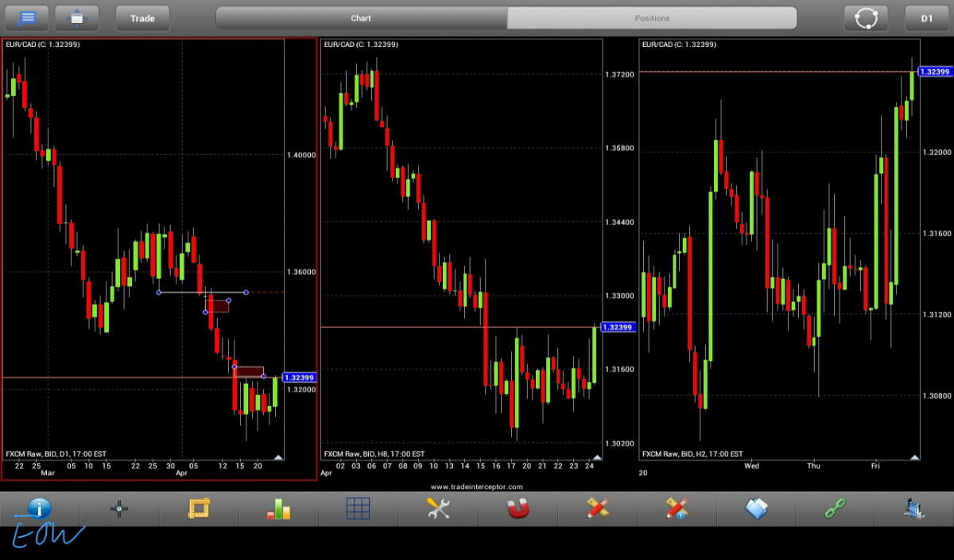The image size is (954, 560).
Task: Expand the D1 chart corner triangle
Action: click(x=278, y=457)
